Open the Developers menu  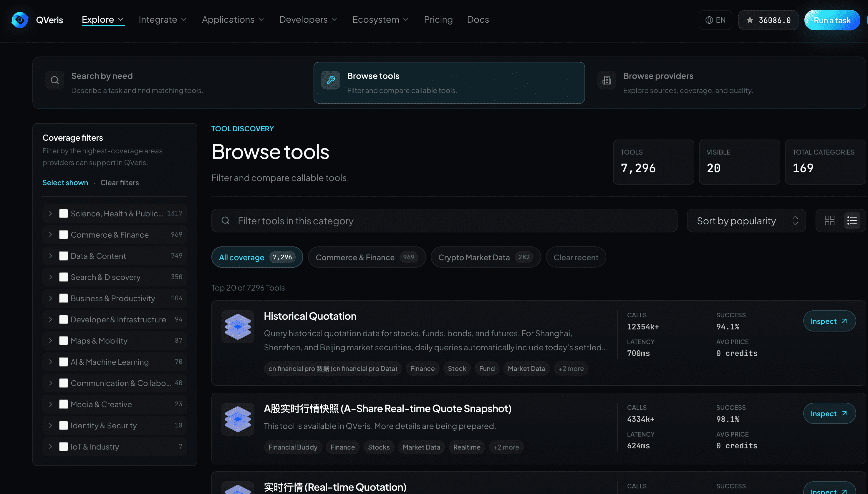(x=308, y=20)
